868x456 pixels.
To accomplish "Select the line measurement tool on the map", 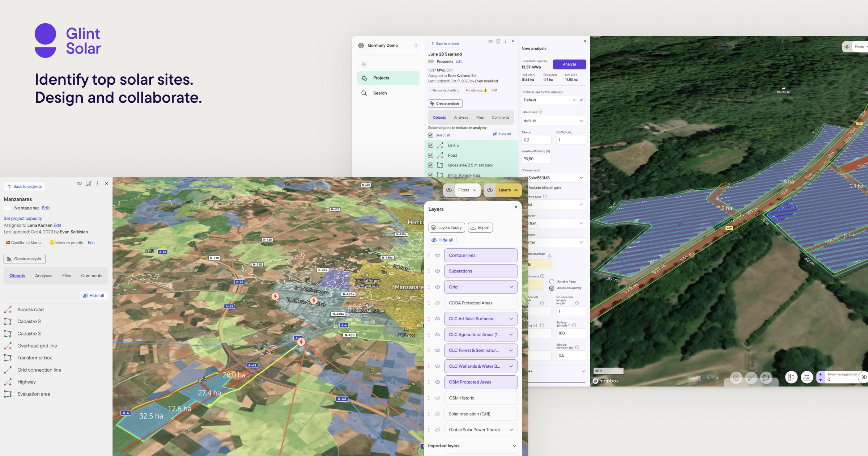I will tap(751, 377).
